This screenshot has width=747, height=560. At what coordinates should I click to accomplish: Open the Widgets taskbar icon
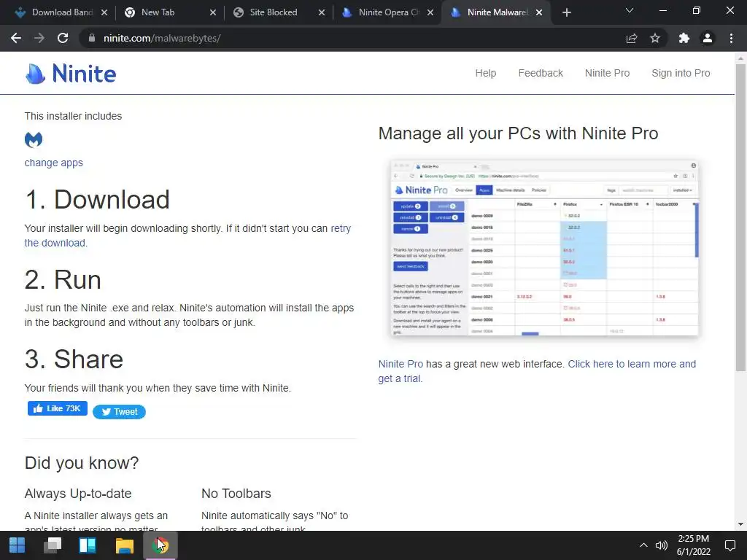click(x=88, y=545)
